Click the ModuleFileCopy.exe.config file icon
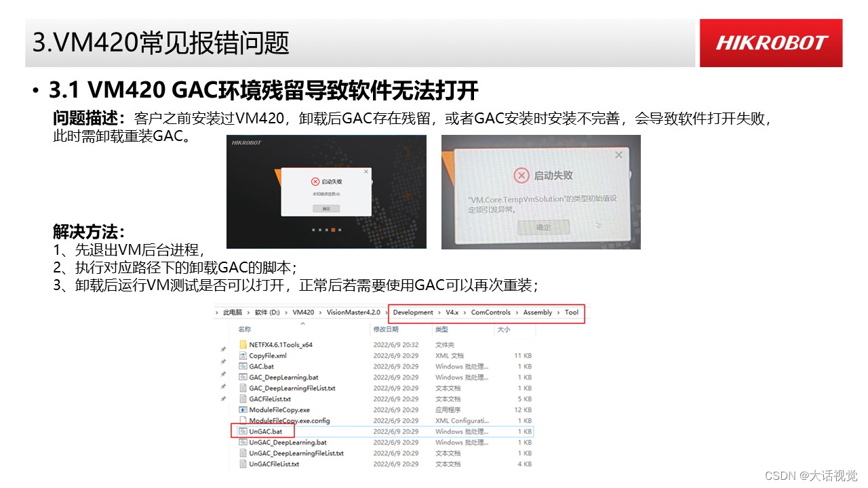Screen dimensions: 868x488 (243, 421)
